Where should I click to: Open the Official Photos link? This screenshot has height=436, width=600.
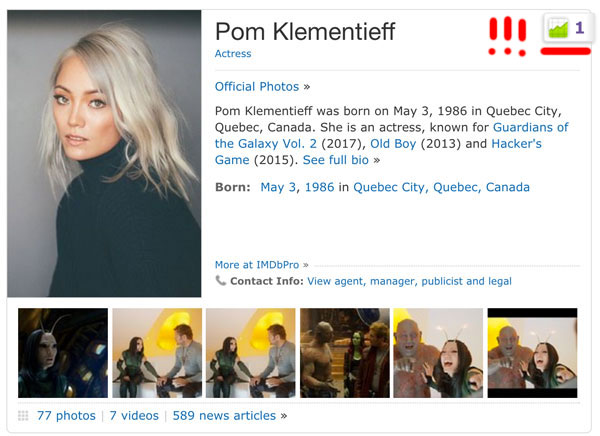point(257,86)
